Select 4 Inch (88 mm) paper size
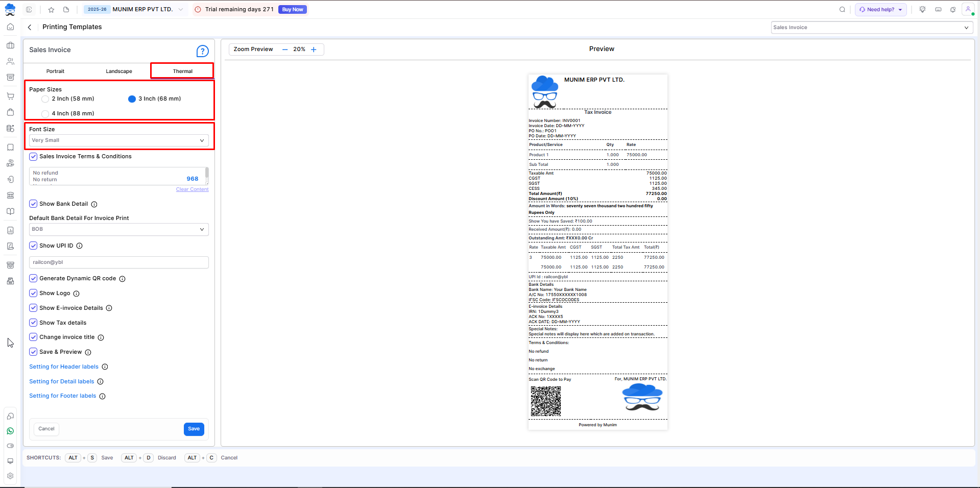980x488 pixels. (x=45, y=114)
